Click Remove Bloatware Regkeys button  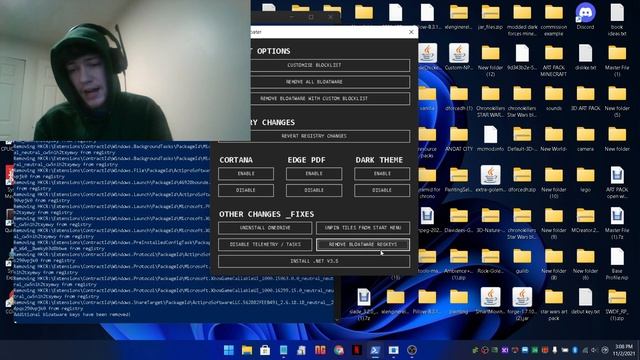click(x=363, y=244)
